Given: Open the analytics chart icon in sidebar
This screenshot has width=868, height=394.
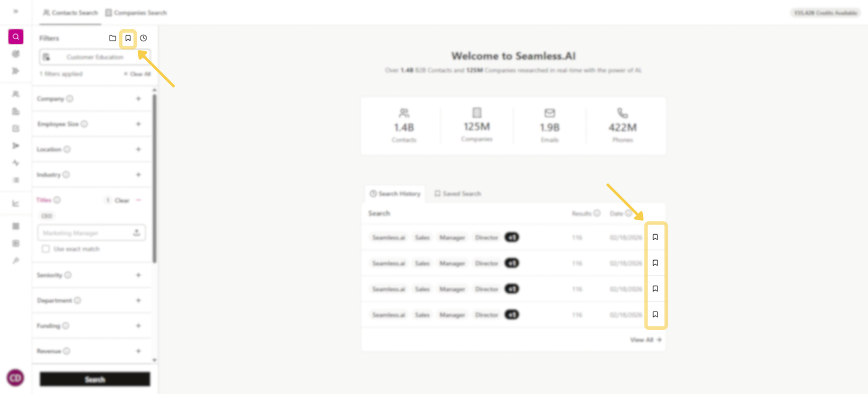Looking at the screenshot, I should (x=16, y=203).
